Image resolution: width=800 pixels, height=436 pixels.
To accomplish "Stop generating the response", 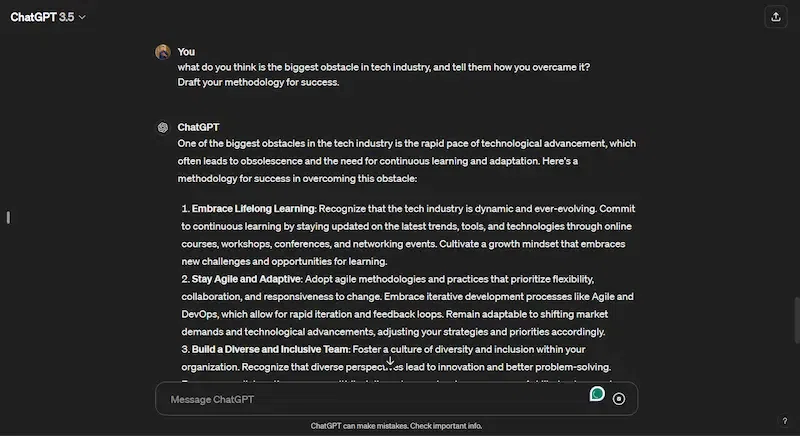I will click(619, 399).
